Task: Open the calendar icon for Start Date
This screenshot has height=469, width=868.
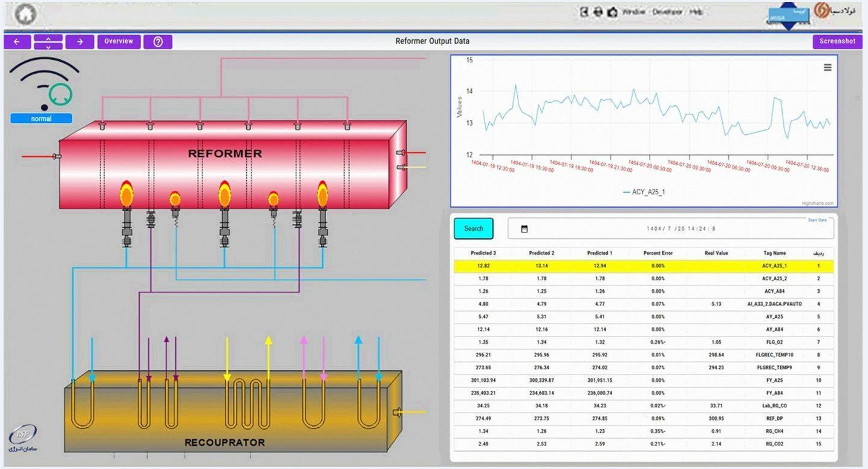Action: click(524, 229)
